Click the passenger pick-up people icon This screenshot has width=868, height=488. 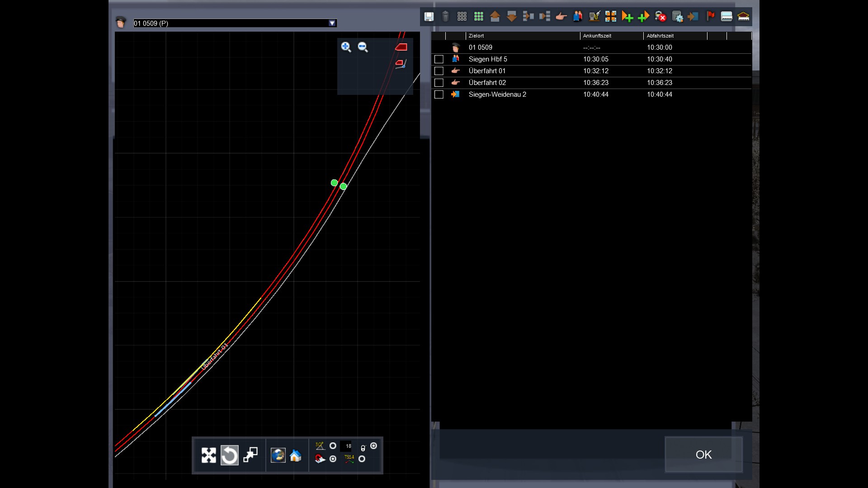577,17
